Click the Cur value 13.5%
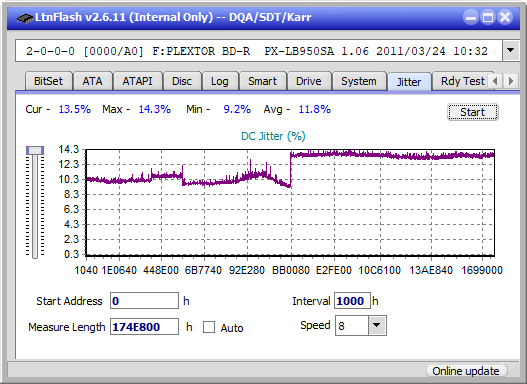 coord(75,109)
